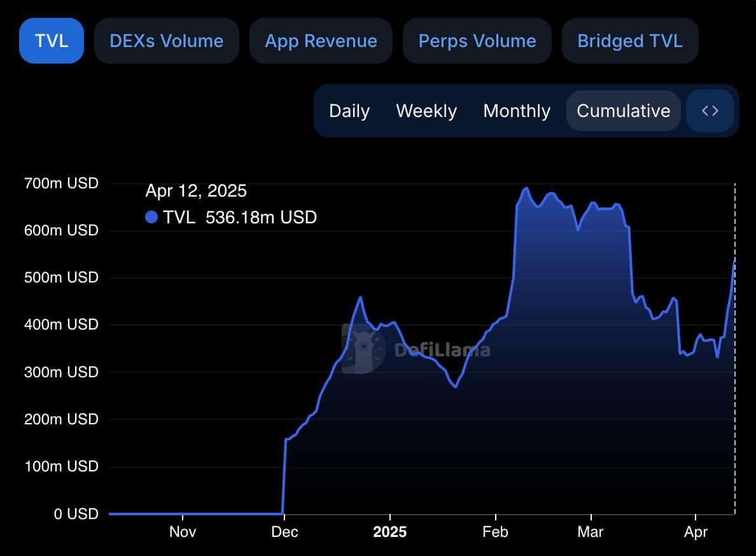
Task: Click the 2025 label on x-axis
Action: pos(389,532)
